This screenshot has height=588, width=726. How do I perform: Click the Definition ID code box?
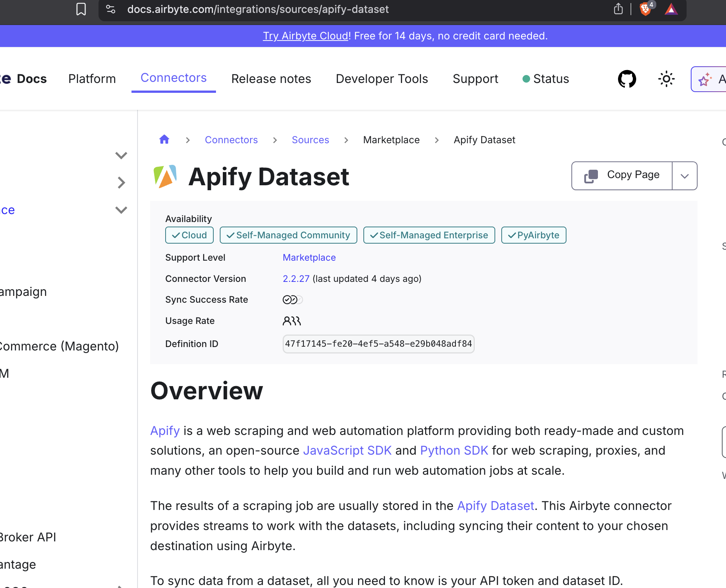pyautogui.click(x=379, y=344)
